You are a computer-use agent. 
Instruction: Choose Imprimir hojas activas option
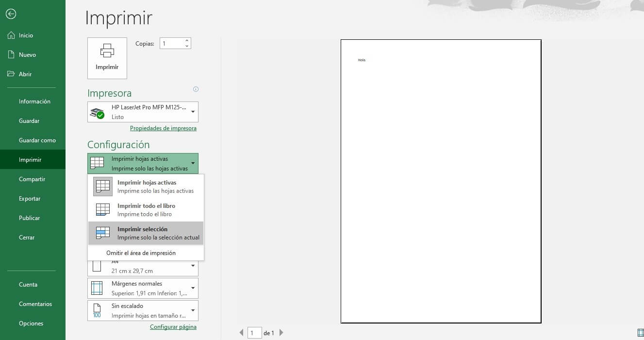pos(146,187)
